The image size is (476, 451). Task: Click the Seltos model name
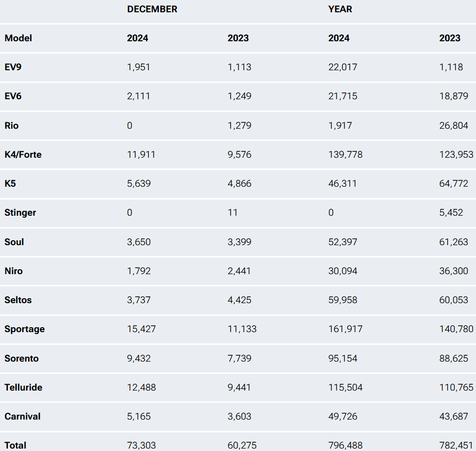click(x=18, y=300)
